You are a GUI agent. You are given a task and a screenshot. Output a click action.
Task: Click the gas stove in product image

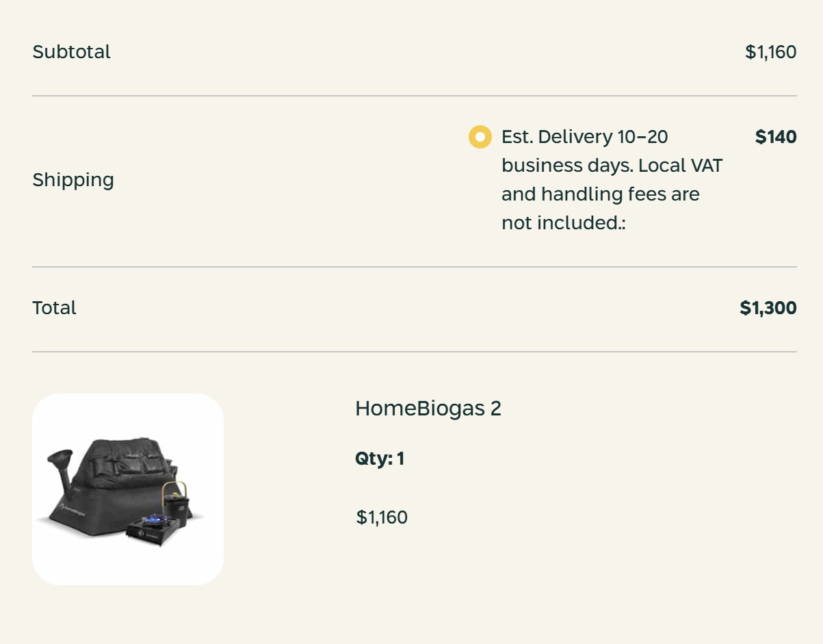[x=155, y=528]
